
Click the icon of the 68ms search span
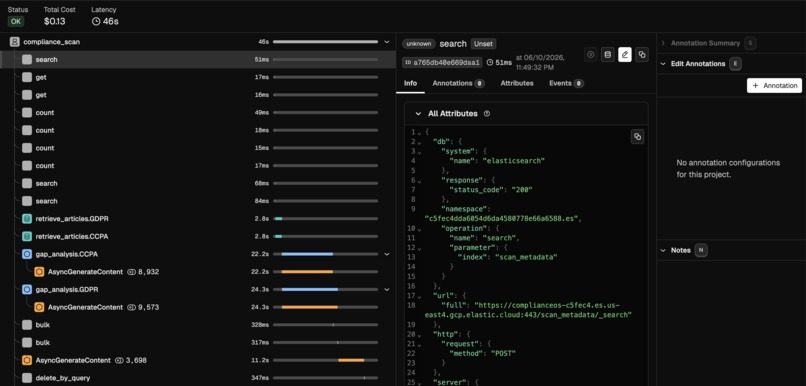coord(27,183)
